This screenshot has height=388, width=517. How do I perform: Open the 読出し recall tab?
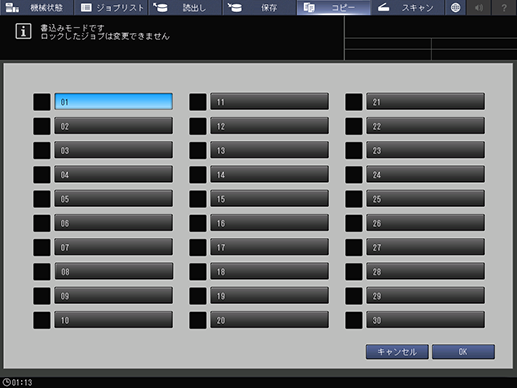(x=185, y=7)
